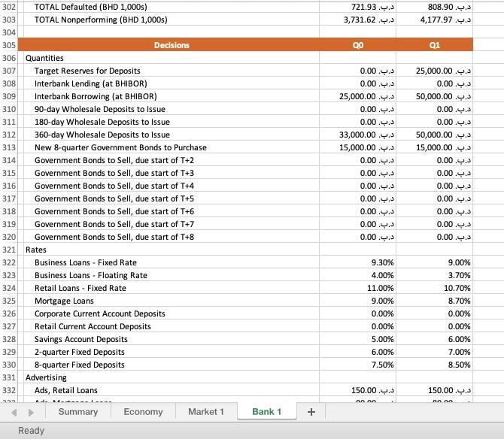Select Q0 Business Loans Fixed Rate 9.30%
This screenshot has width=504, height=439.
pos(358,262)
